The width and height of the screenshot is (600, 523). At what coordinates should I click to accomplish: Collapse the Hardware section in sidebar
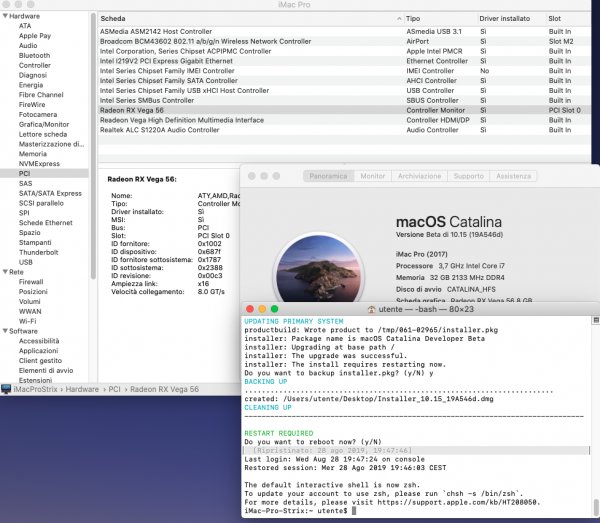[x=5, y=17]
